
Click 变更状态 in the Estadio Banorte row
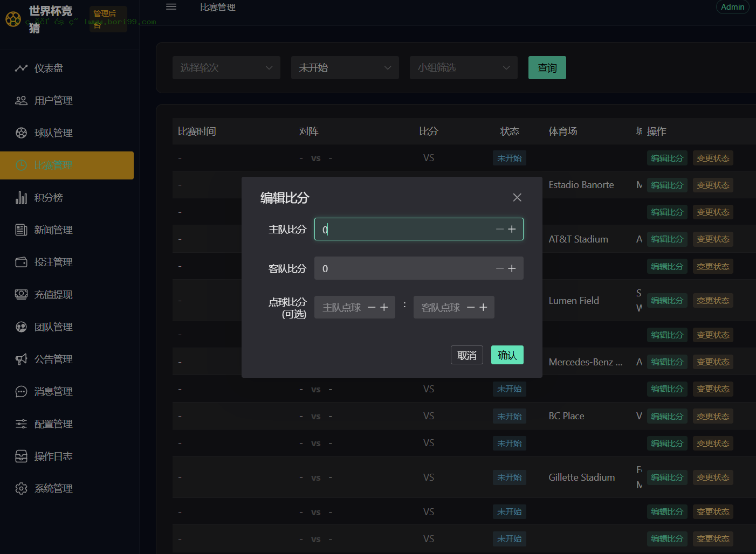tap(713, 185)
